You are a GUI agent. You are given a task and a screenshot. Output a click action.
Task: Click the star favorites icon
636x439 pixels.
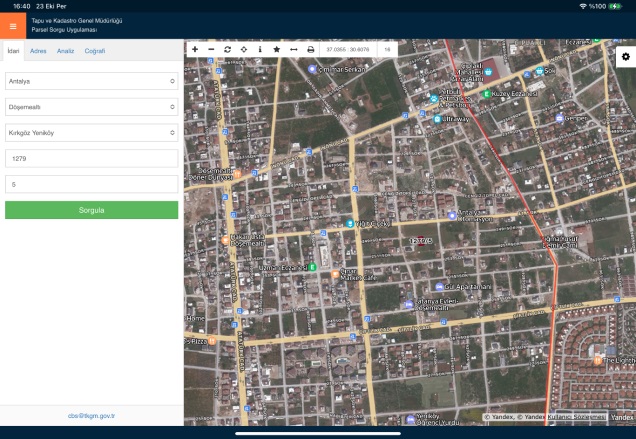point(276,49)
